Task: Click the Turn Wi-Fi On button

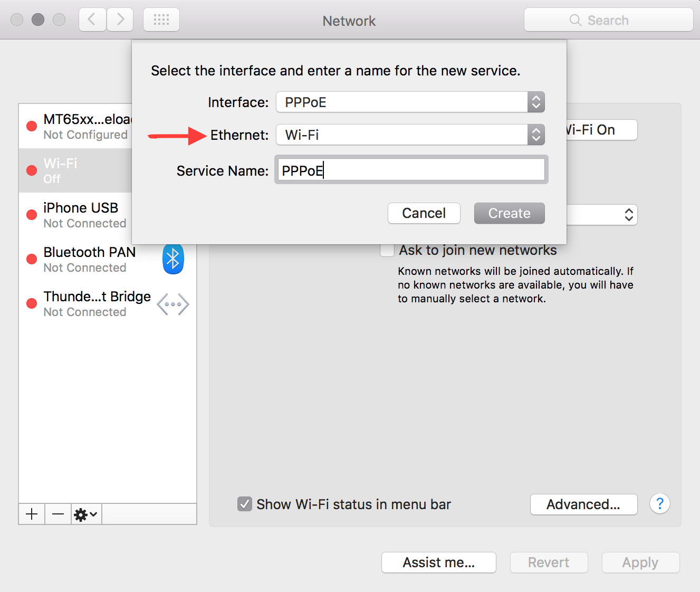Action: [x=602, y=130]
